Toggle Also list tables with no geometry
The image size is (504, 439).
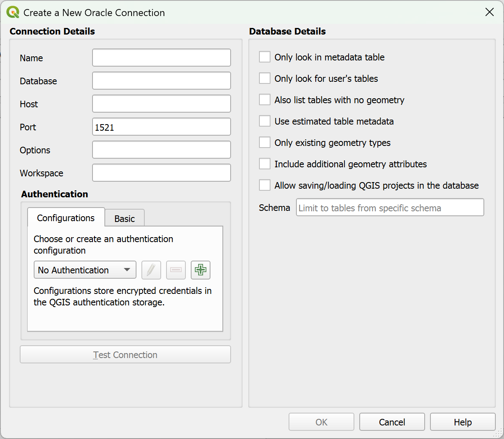(x=265, y=100)
